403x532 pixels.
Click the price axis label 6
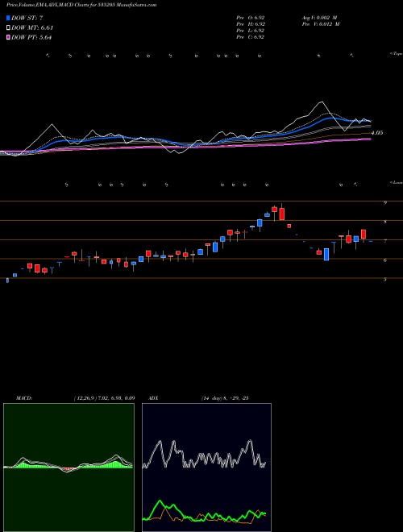(x=385, y=260)
